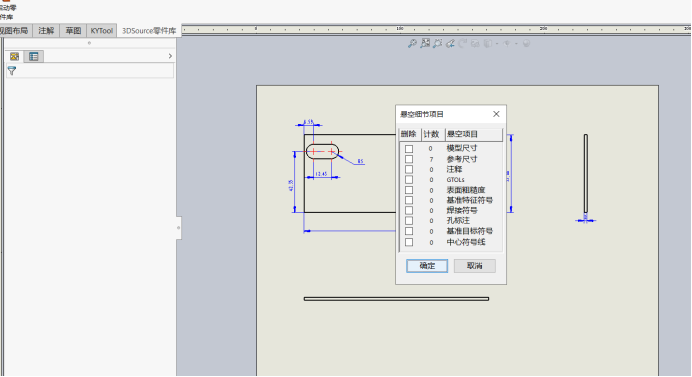
Task: Select the 基准特征符号 row label
Action: coord(470,200)
